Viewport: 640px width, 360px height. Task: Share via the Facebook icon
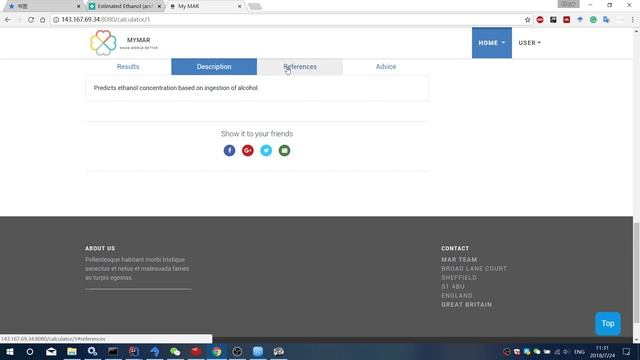[x=229, y=151]
